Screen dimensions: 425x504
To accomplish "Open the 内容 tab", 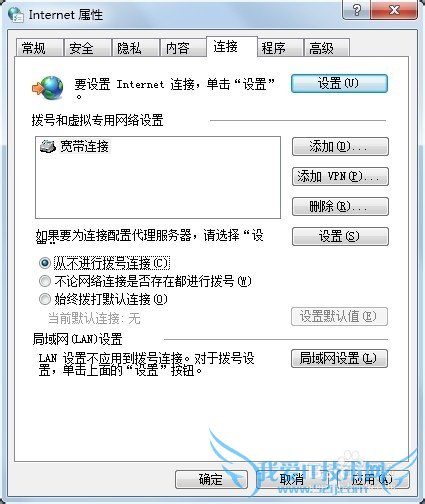I will tap(183, 48).
